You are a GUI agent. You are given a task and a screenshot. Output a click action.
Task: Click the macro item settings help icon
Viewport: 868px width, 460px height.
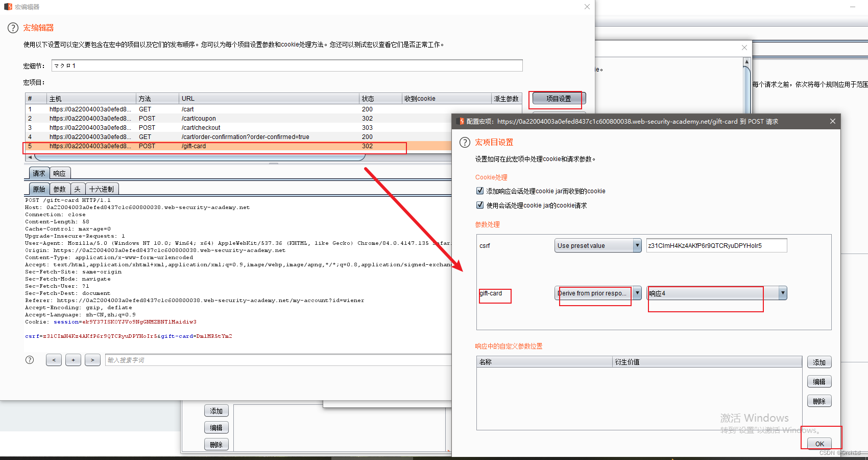(x=465, y=143)
